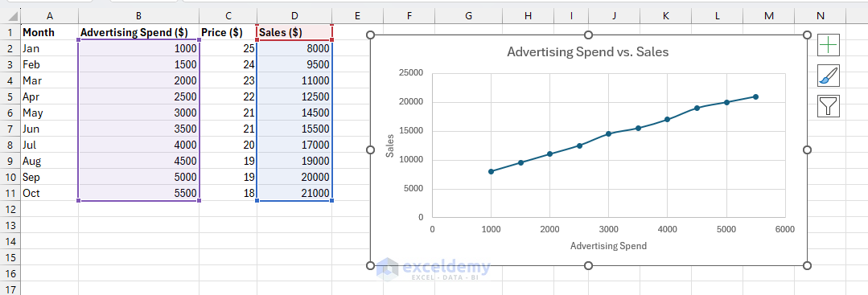868x295 pixels.
Task: Select row 12 header
Action: pos(10,209)
